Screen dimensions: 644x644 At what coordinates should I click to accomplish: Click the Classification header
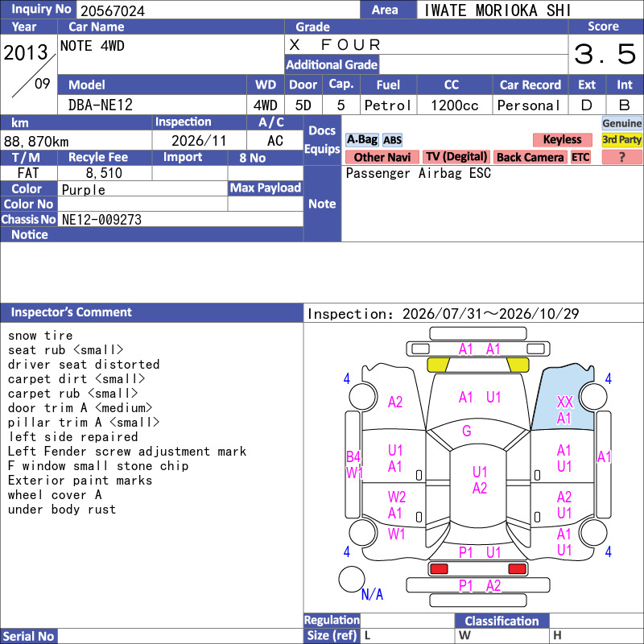point(502,621)
